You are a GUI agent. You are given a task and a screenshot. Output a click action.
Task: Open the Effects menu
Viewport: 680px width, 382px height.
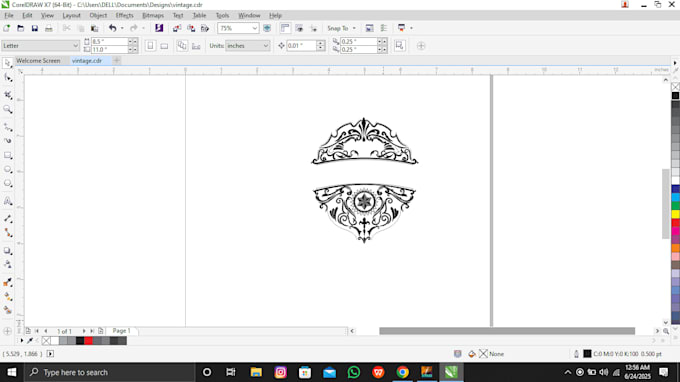[x=124, y=15]
